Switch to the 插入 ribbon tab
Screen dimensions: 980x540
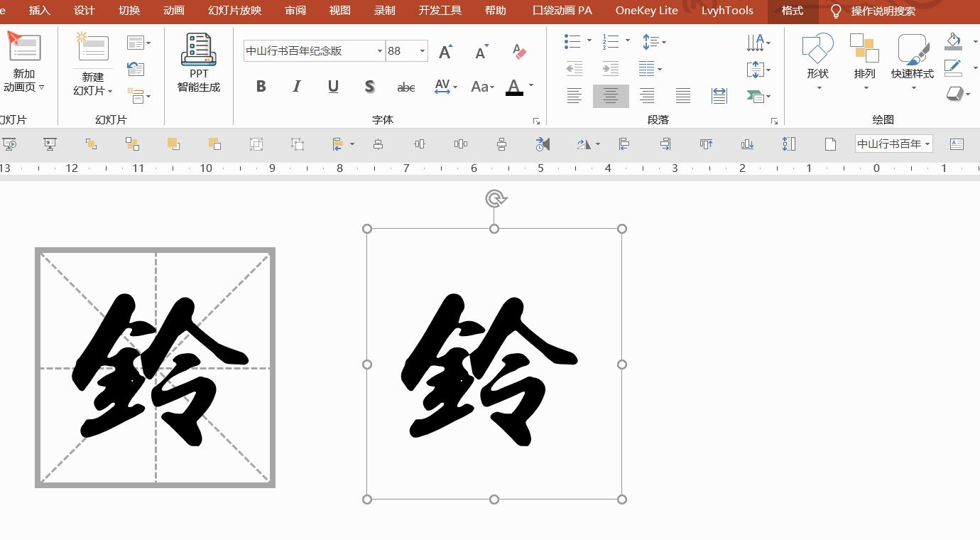(x=39, y=11)
